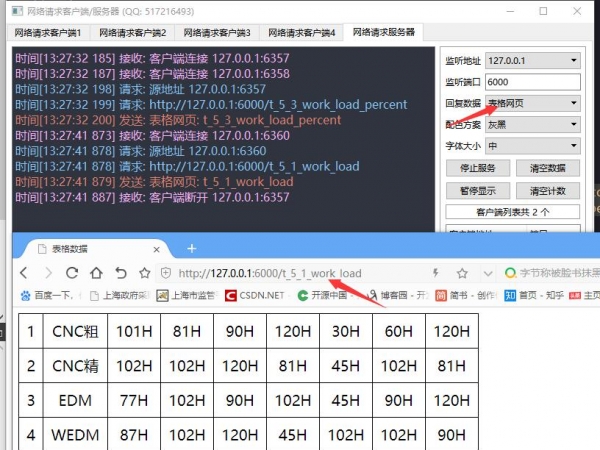This screenshot has width=600, height=450.
Task: Reload the page with the refresh icon
Action: pos(72,273)
